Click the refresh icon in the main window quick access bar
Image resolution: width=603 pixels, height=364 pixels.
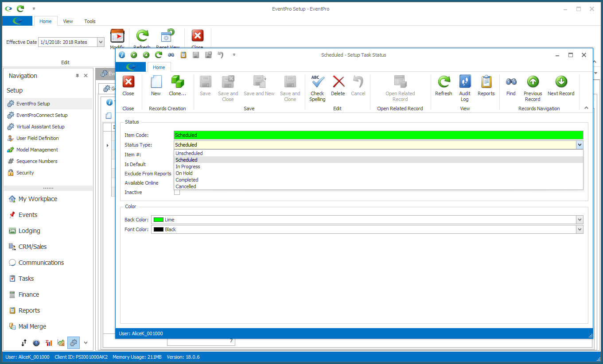pyautogui.click(x=20, y=8)
